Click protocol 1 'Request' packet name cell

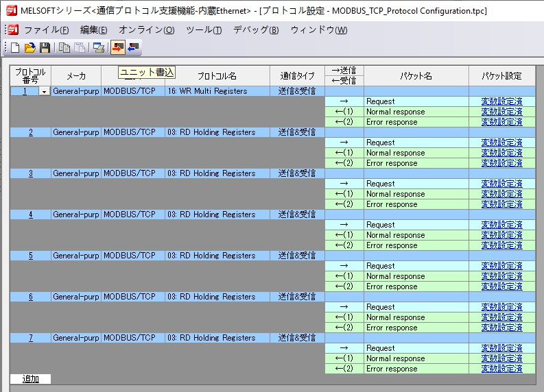tap(416, 101)
